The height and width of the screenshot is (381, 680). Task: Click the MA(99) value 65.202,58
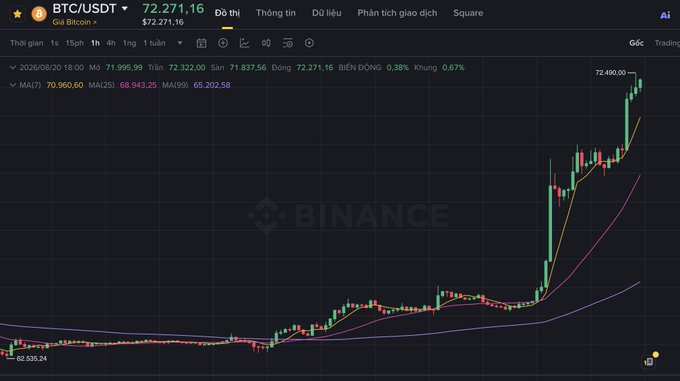click(x=212, y=85)
